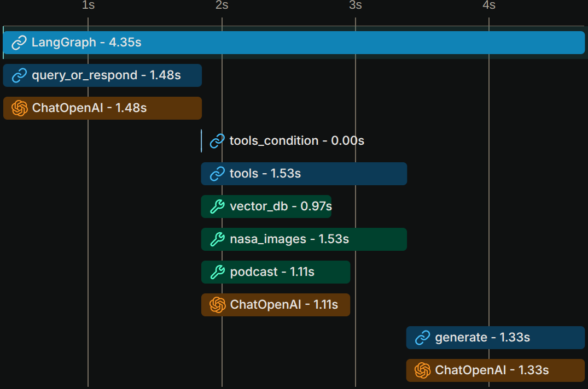Click the chain icon beside query_or_respond
The width and height of the screenshot is (588, 389).
(19, 75)
